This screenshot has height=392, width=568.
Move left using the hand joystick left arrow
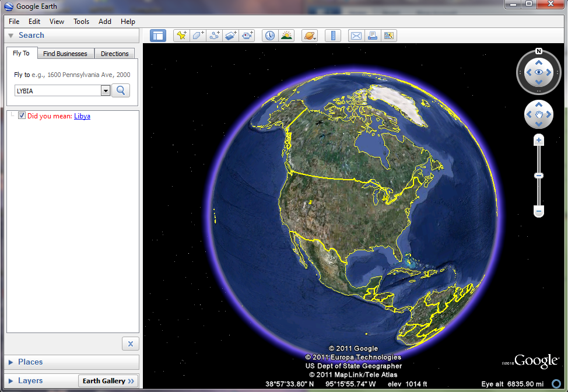click(x=529, y=114)
